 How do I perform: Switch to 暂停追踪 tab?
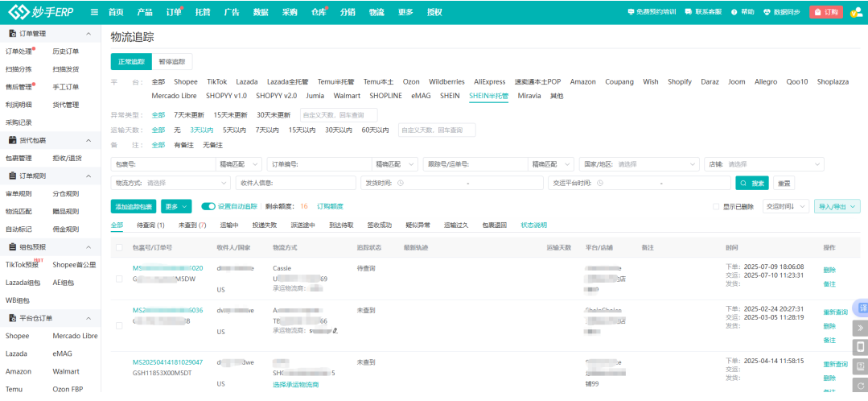tap(172, 61)
